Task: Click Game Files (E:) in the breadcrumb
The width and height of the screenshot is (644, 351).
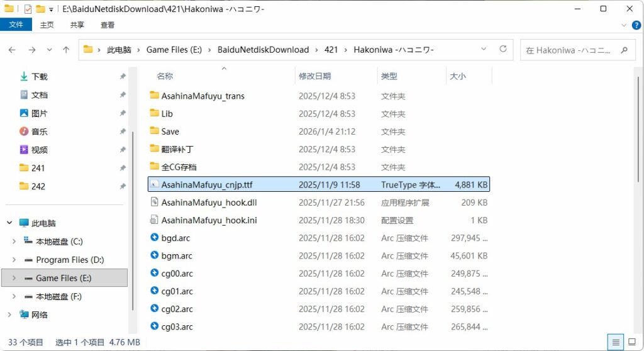Action: pos(174,50)
